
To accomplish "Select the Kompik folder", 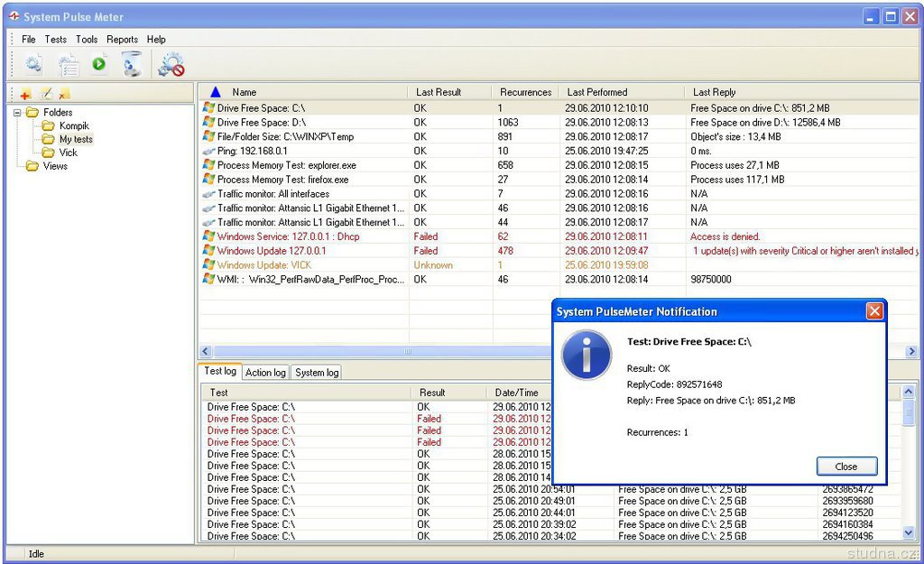I will pyautogui.click(x=74, y=125).
